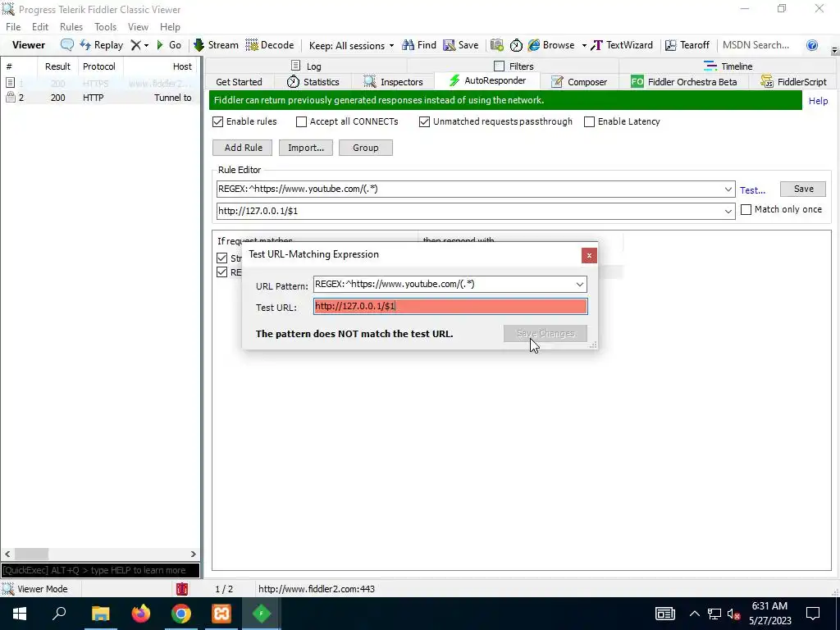Switch to the Filters tab
840x630 pixels.
coord(514,66)
